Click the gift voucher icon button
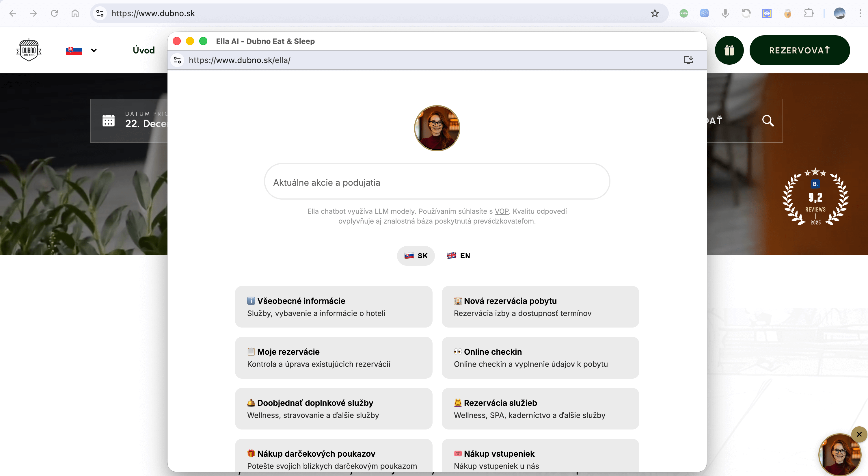 [x=729, y=50]
